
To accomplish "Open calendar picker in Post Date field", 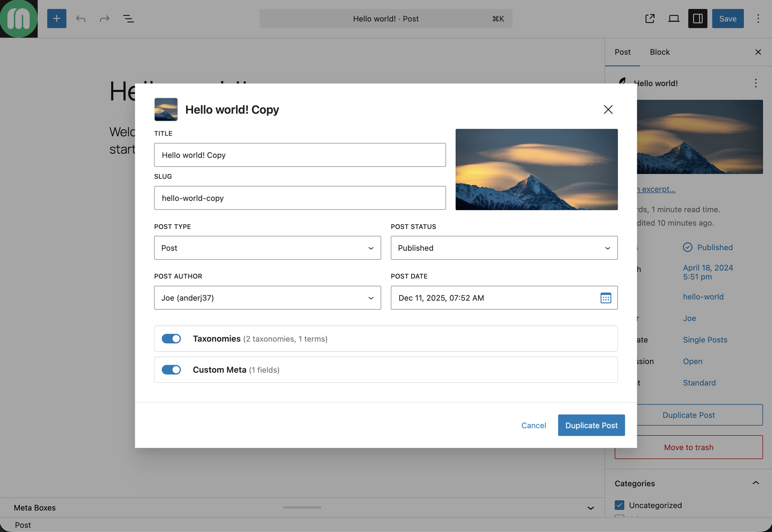I will point(605,298).
